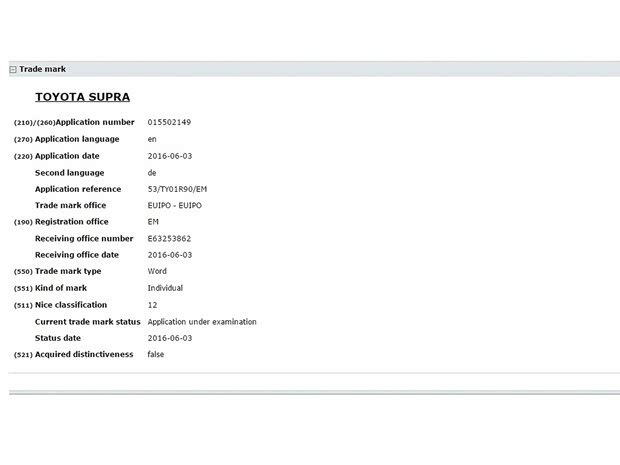Select the Trade mark type value Word
The width and height of the screenshot is (620, 465).
click(x=158, y=271)
